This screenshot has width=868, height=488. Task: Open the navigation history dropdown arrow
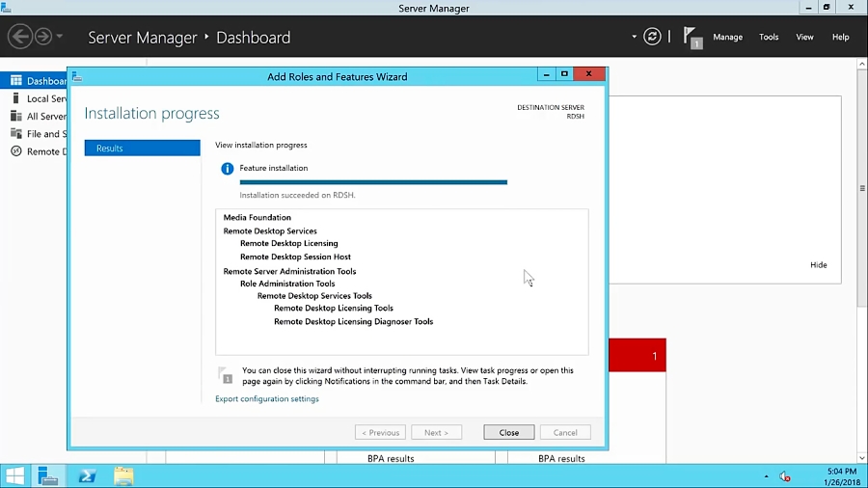(x=59, y=37)
